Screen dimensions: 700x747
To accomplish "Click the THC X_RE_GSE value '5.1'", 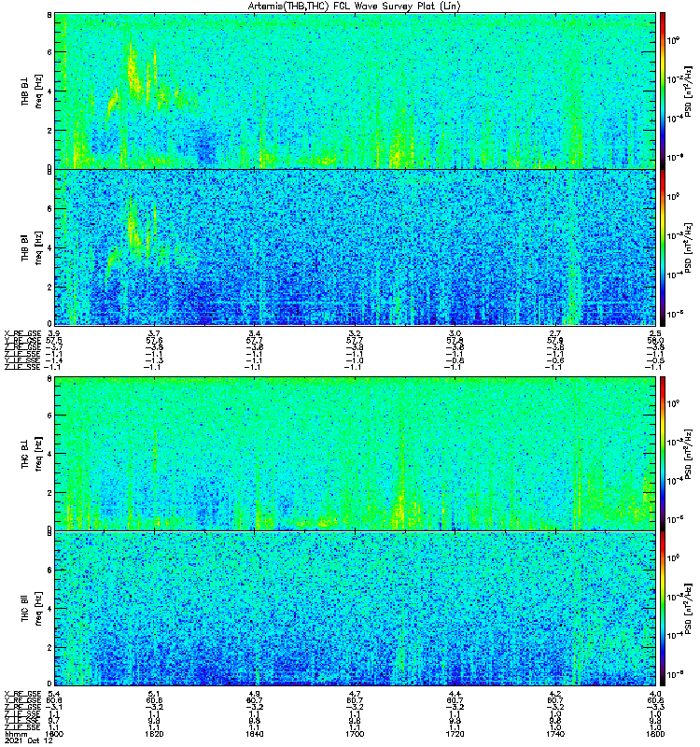I will pos(154,694).
